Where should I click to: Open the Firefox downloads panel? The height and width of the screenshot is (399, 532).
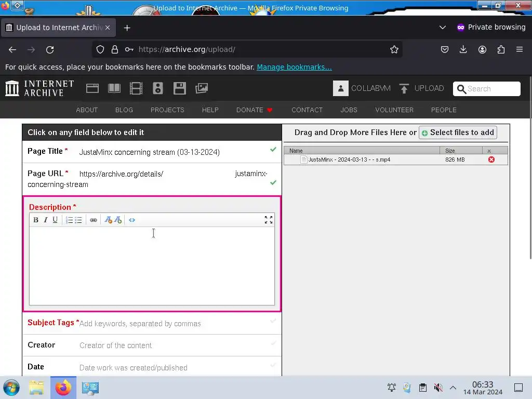coord(463,49)
